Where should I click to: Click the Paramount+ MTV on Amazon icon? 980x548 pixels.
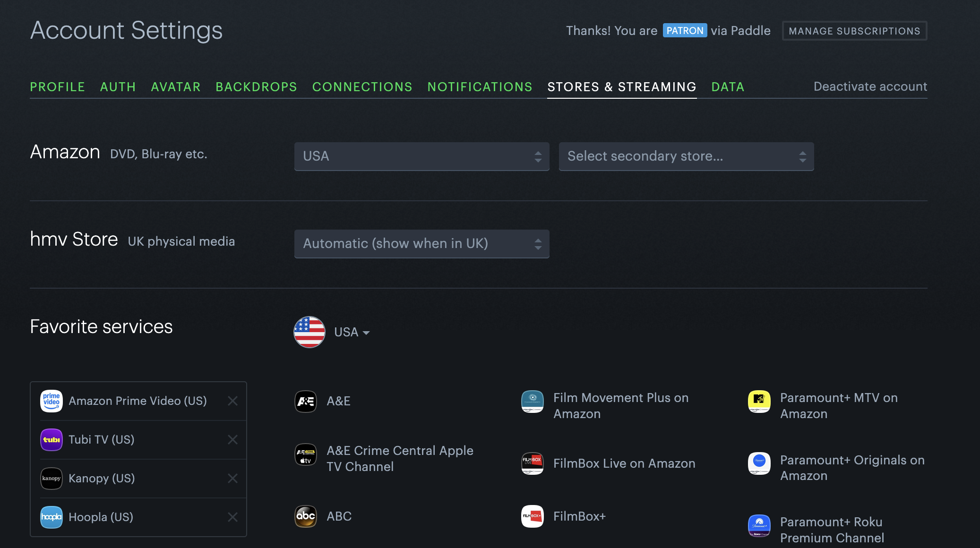pyautogui.click(x=759, y=402)
